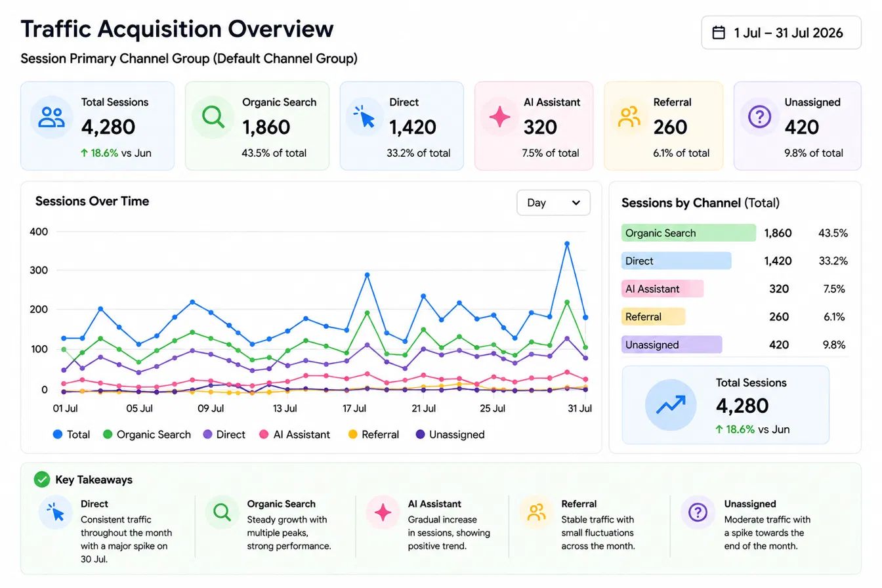Screen dimensions: 882x588
Task: Click the green Organic Search bar in Sessions by Channel
Action: coord(688,233)
